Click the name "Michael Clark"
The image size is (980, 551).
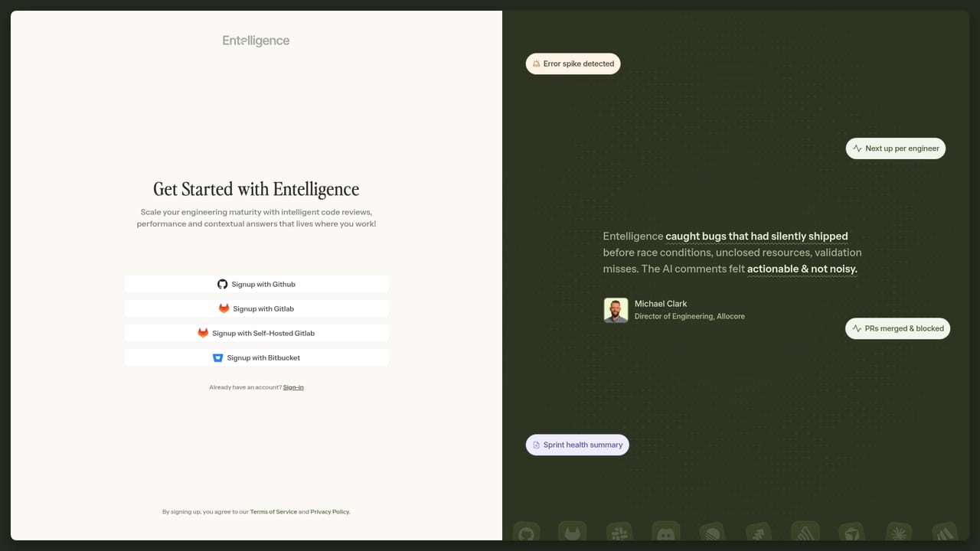pyautogui.click(x=661, y=304)
